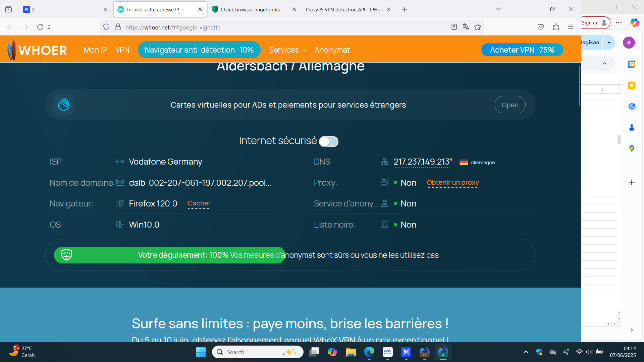Open Copilot icon in Edge window
The image size is (644, 362).
click(x=635, y=23)
